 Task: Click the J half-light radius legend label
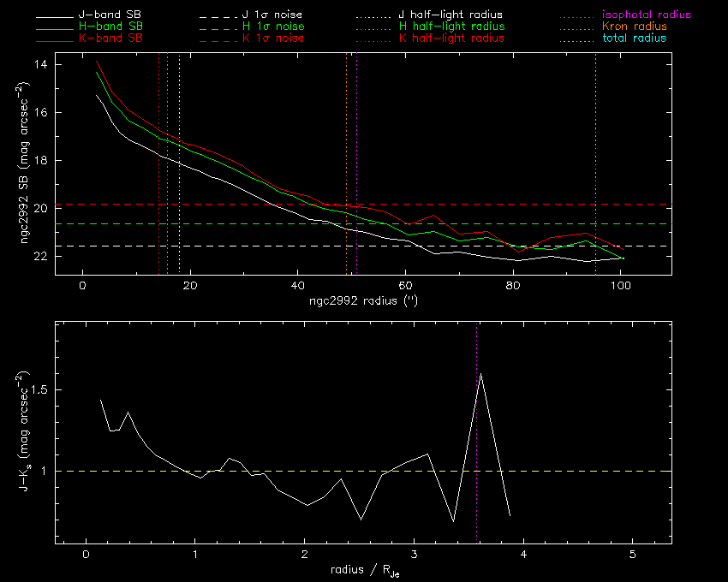[451, 15]
